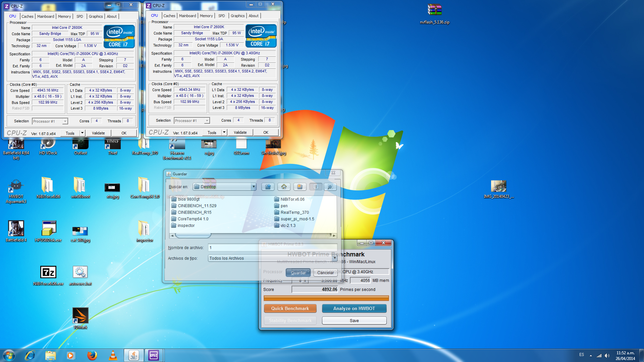Create a new folder in Guardar dialog
Screen dimensions: 644x362
click(x=300, y=187)
